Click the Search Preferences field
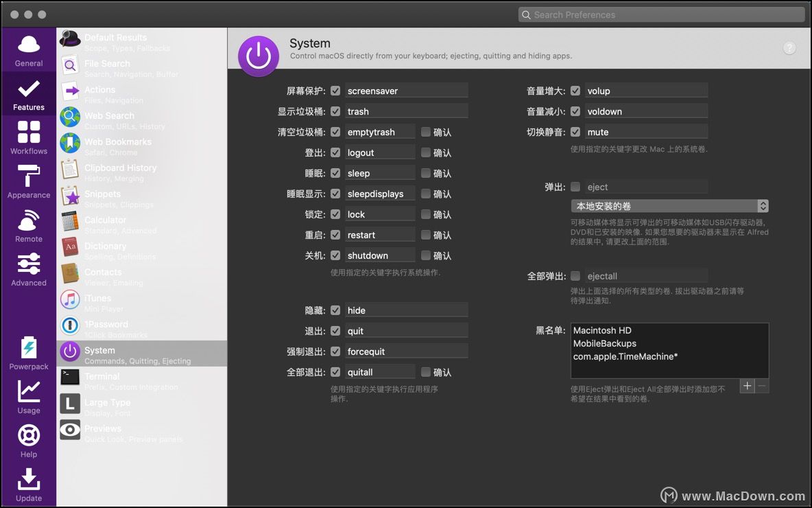The image size is (812, 508). pyautogui.click(x=661, y=14)
